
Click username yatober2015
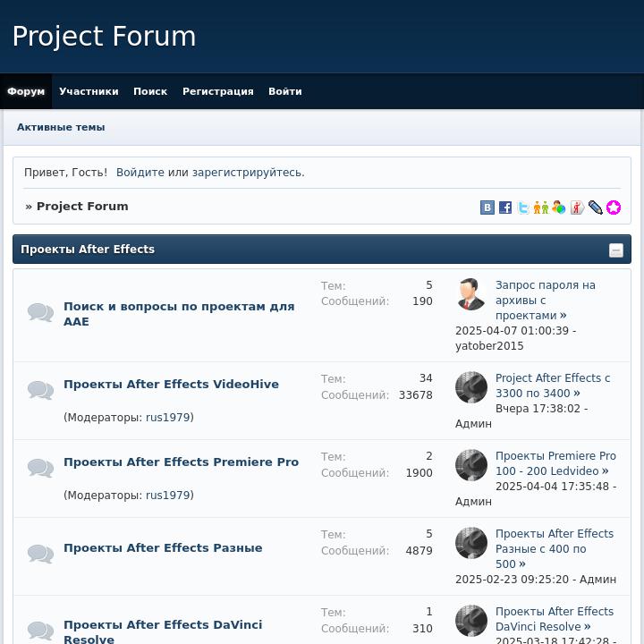coord(489,346)
